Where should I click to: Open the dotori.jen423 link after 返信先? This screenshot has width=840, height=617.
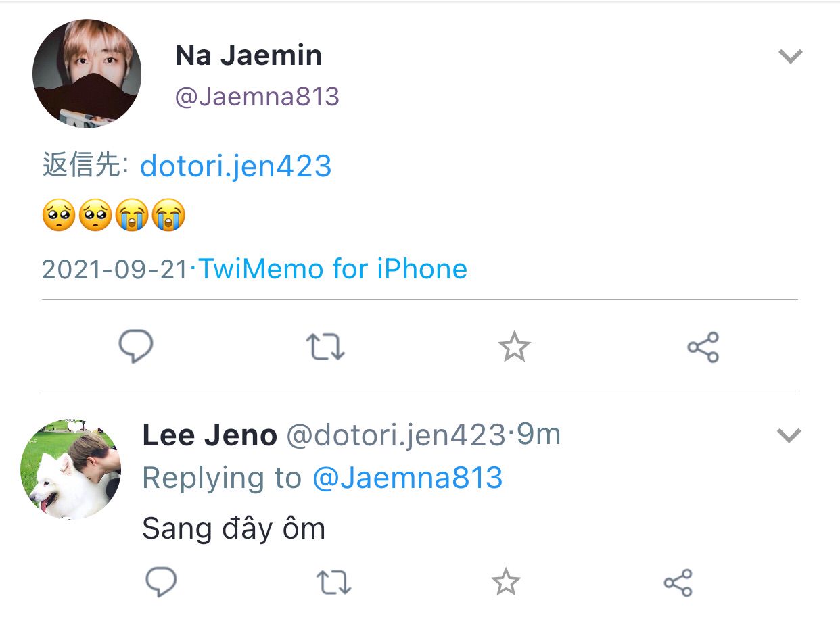click(x=236, y=166)
